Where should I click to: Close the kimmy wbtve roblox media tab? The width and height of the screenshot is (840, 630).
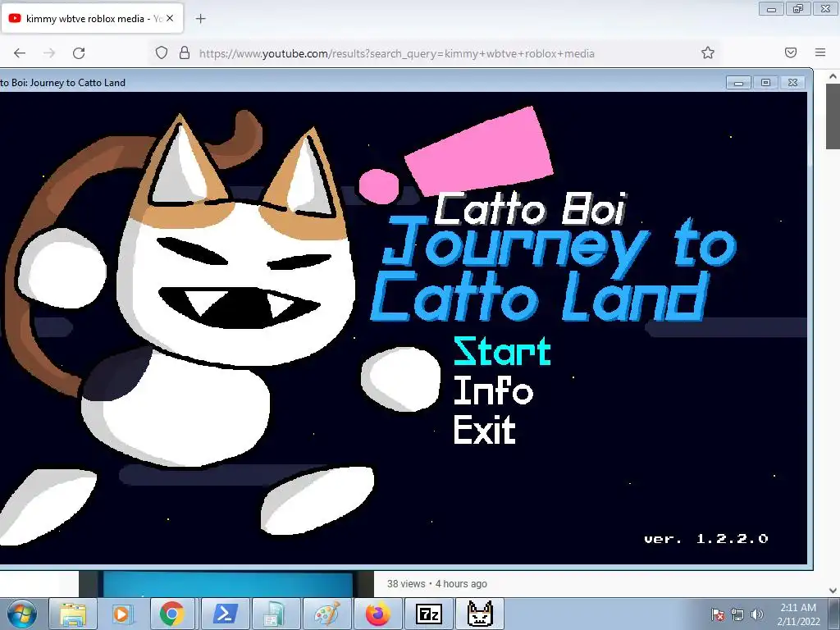tap(170, 18)
